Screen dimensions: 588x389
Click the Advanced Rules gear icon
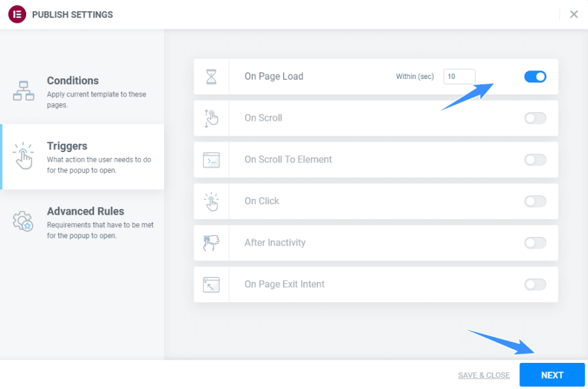(24, 221)
